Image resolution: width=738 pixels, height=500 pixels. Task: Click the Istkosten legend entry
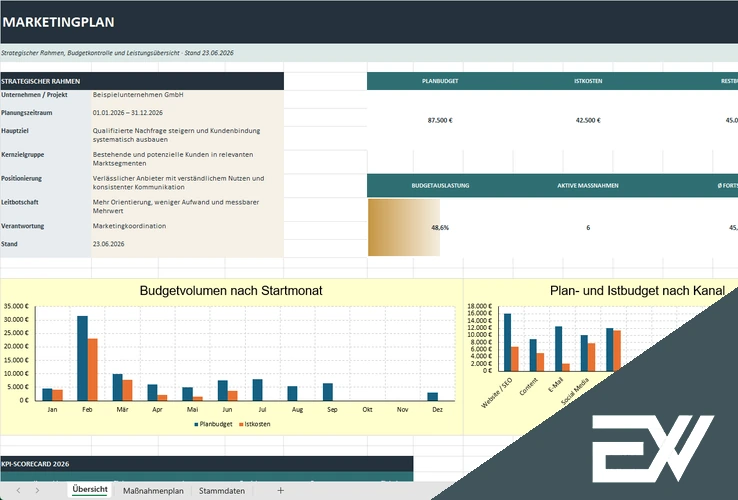[x=255, y=424]
